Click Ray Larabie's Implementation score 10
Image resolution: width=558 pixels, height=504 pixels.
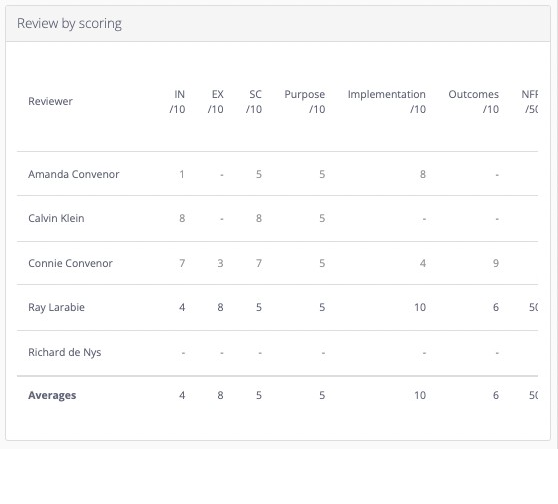coord(420,307)
